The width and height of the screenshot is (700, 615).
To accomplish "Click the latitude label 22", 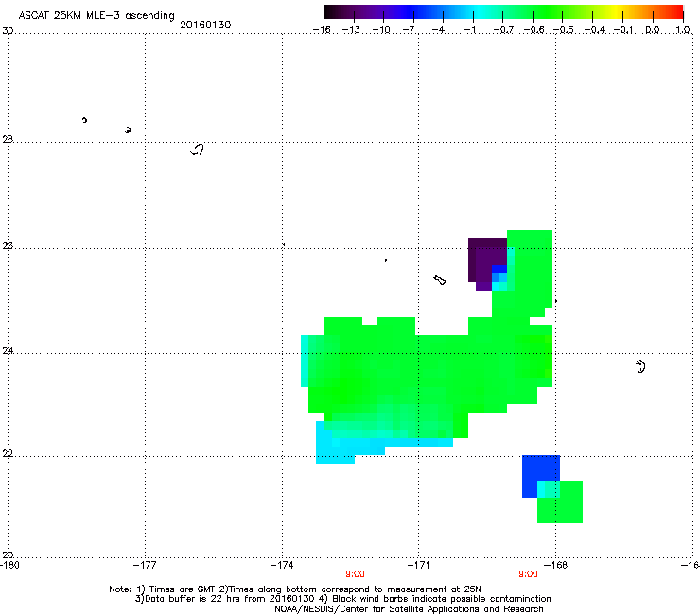I will [8, 454].
